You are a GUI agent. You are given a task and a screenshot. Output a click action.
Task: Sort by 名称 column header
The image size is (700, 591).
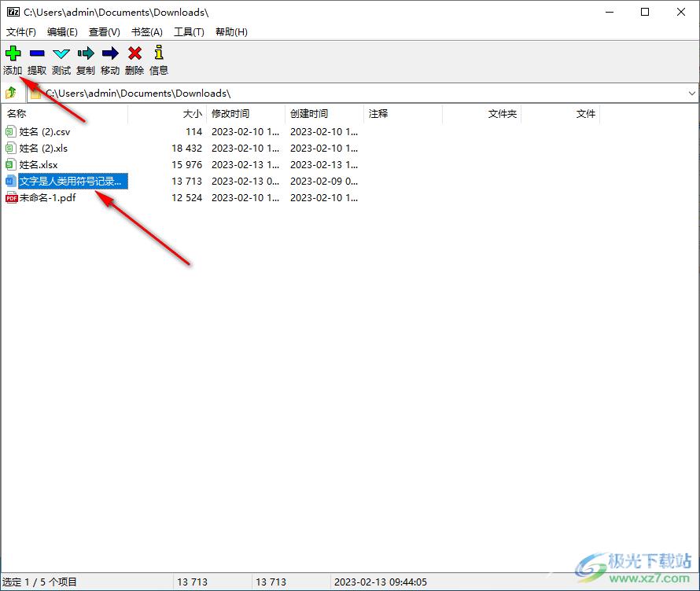click(x=64, y=114)
